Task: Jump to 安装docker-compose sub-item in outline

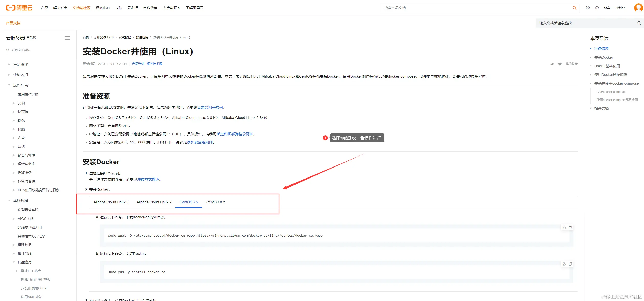Action: click(x=611, y=92)
